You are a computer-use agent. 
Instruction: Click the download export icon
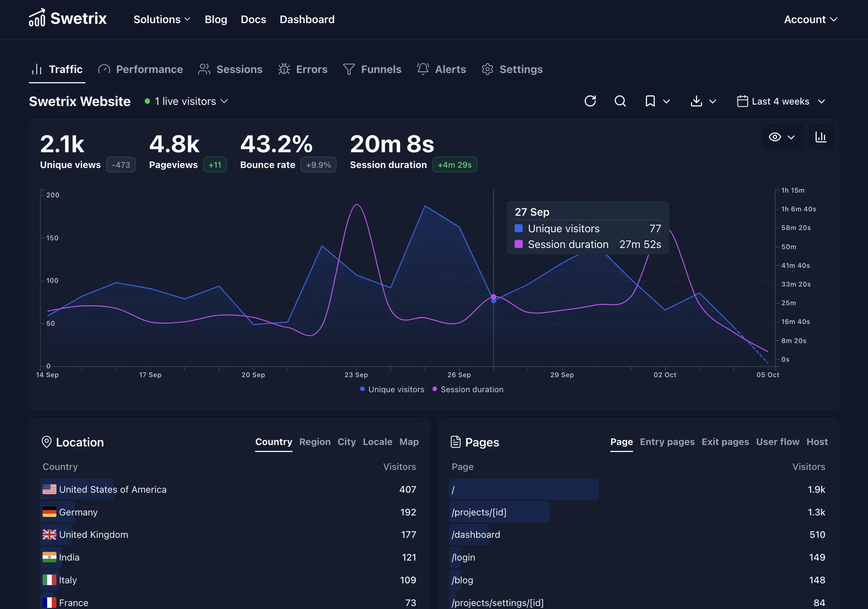click(696, 101)
